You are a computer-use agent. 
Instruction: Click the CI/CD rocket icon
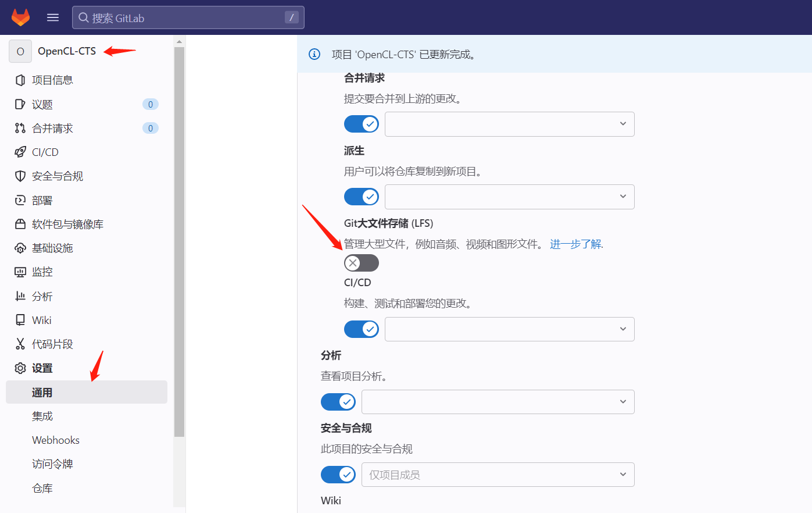20,152
